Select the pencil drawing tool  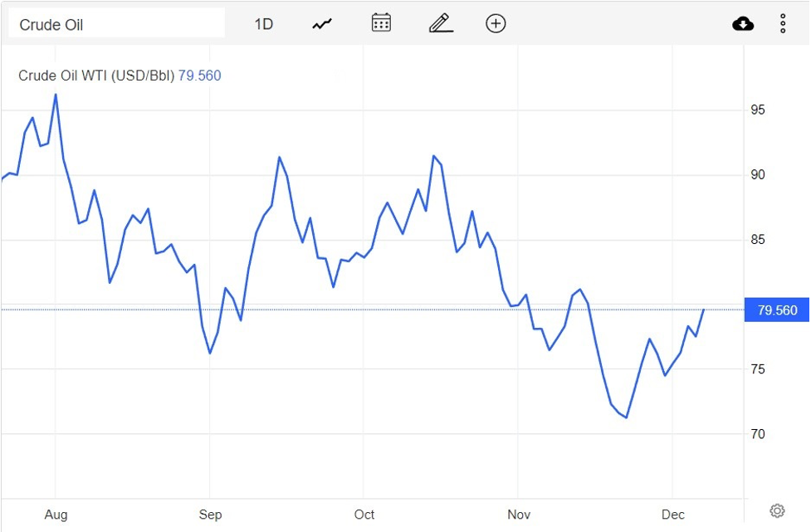(x=441, y=23)
